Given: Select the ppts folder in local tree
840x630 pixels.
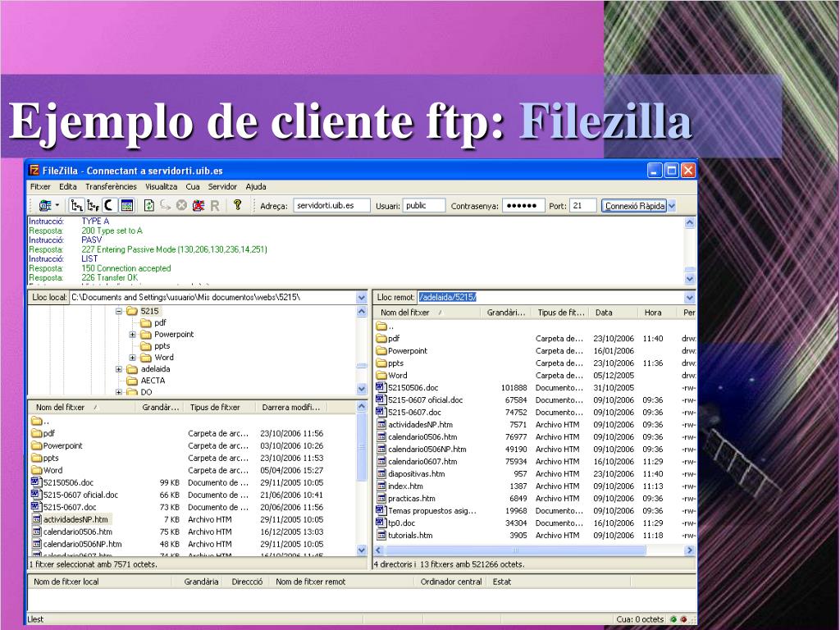Looking at the screenshot, I should pyautogui.click(x=162, y=346).
